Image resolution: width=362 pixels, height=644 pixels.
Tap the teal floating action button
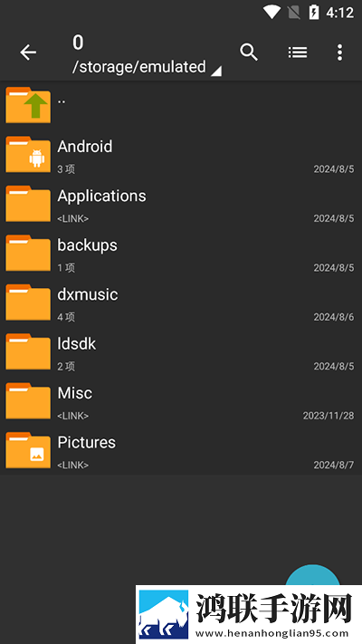click(x=313, y=576)
